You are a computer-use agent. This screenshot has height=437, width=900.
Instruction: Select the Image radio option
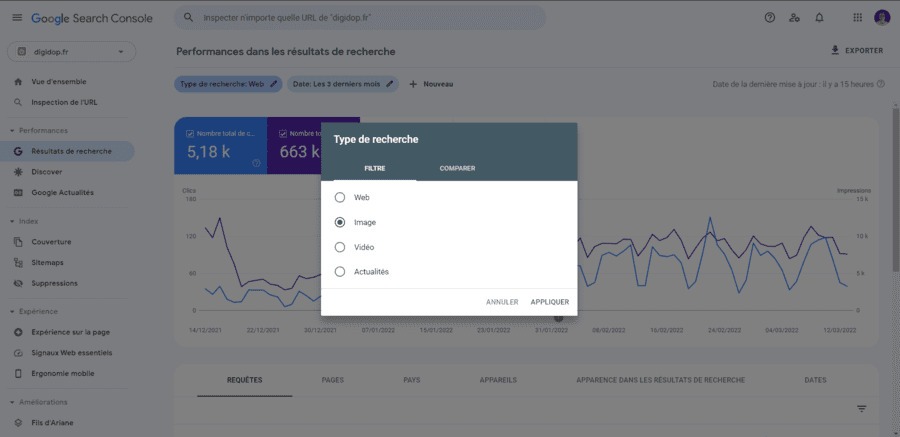(340, 222)
